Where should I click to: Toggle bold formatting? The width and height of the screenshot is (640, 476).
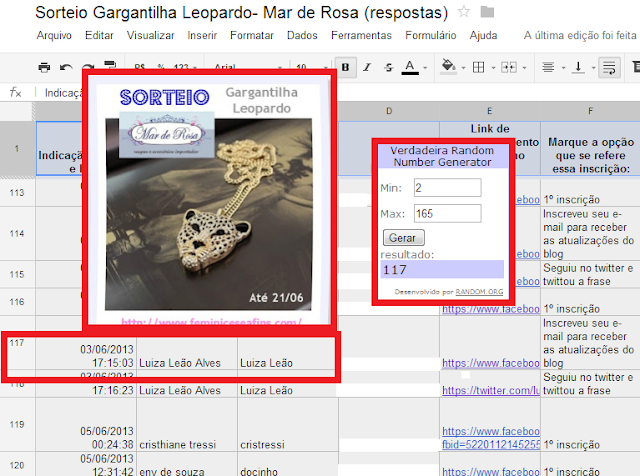[345, 67]
